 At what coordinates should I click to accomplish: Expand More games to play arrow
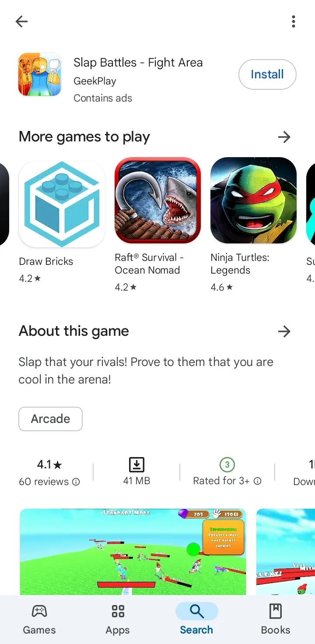click(x=284, y=137)
